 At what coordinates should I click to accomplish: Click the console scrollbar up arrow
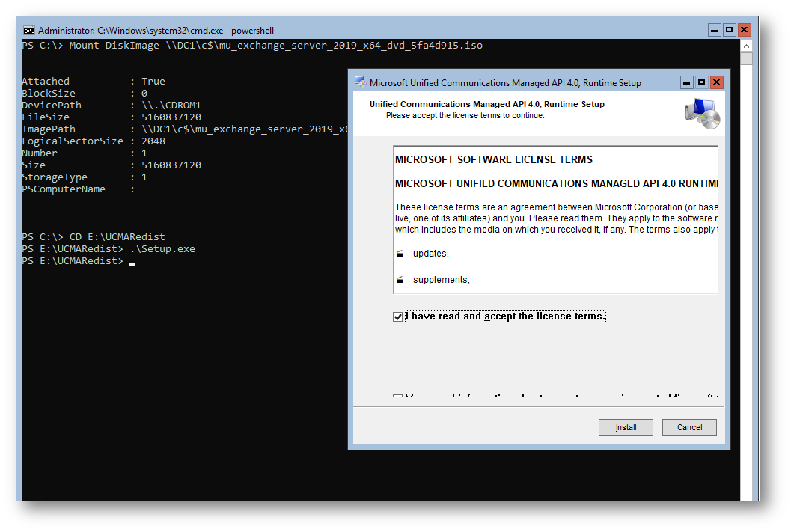coord(746,46)
